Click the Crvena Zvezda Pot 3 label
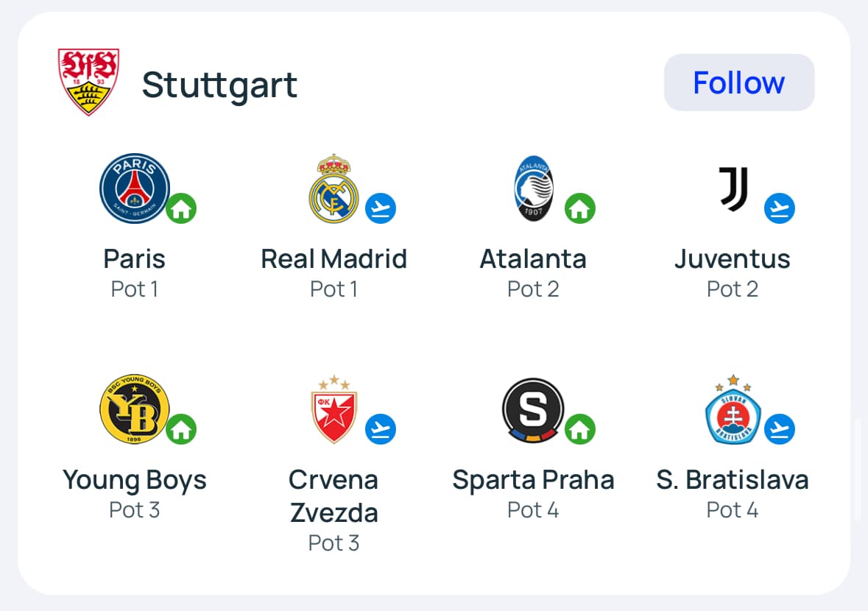This screenshot has height=611, width=868. click(x=334, y=543)
